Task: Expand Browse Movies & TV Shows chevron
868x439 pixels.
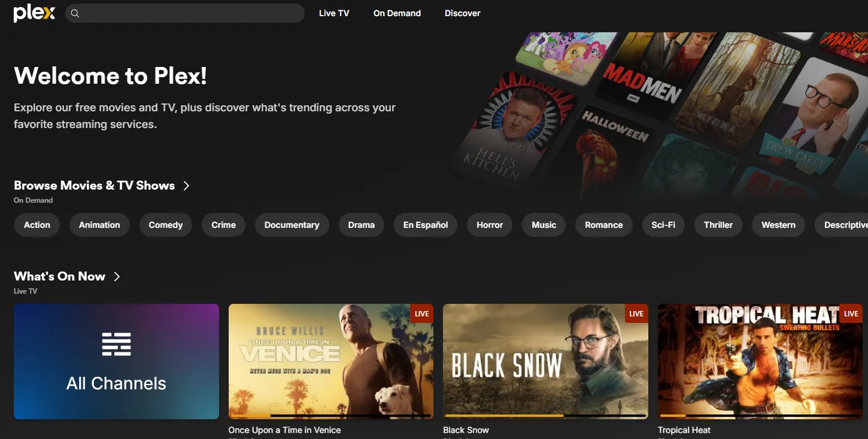Action: [186, 185]
